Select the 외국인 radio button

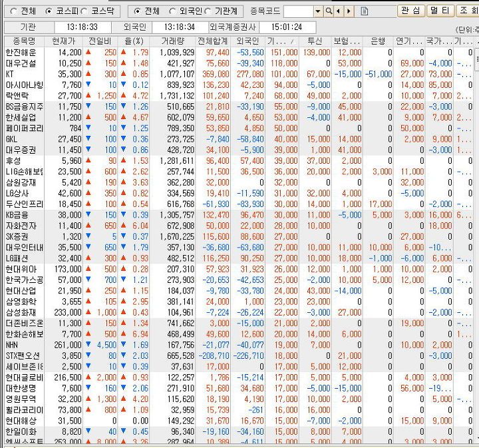(x=172, y=11)
